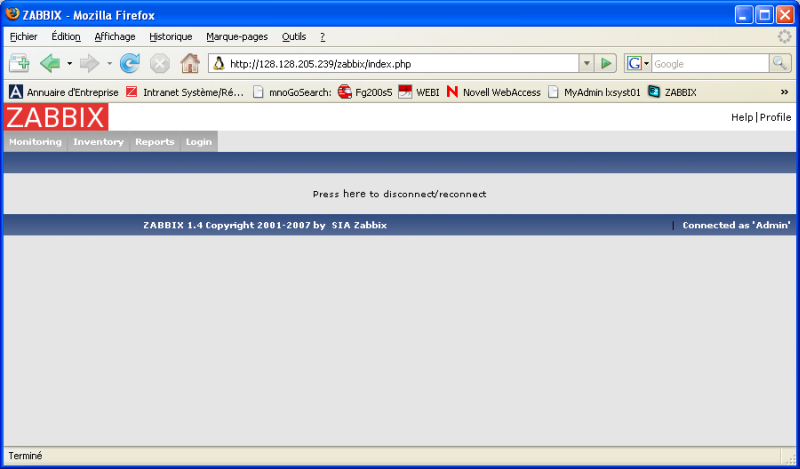Image resolution: width=800 pixels, height=469 pixels.
Task: Open the Outils menu
Action: 294,37
